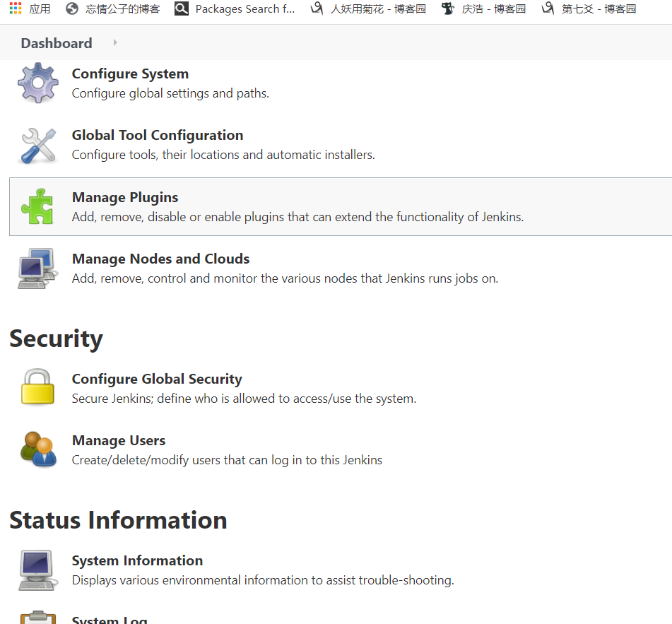Click text 'Configure tools, their locations and automatic installers.'
This screenshot has height=624, width=672.
pyautogui.click(x=223, y=155)
